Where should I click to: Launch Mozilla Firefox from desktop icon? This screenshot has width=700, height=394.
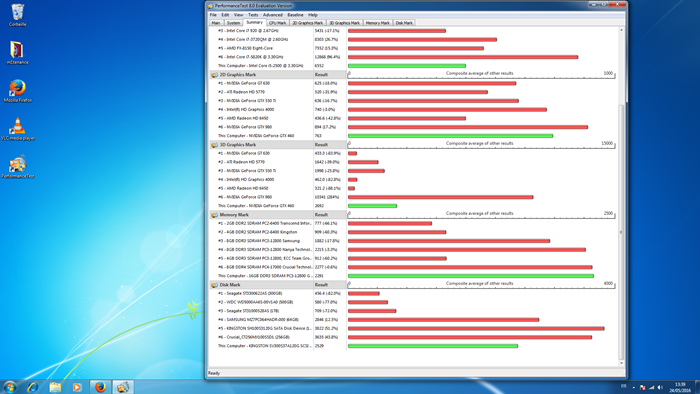[17, 91]
